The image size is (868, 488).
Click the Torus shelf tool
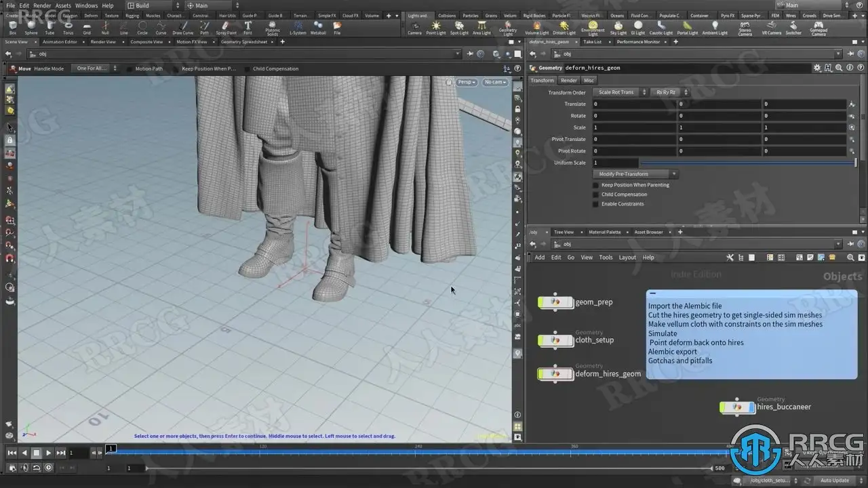[68, 27]
